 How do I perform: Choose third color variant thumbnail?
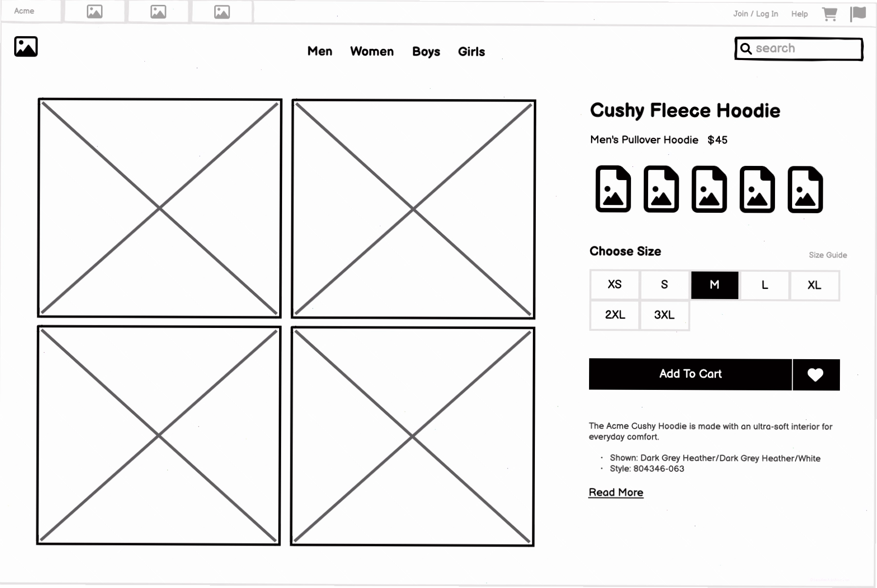click(709, 189)
